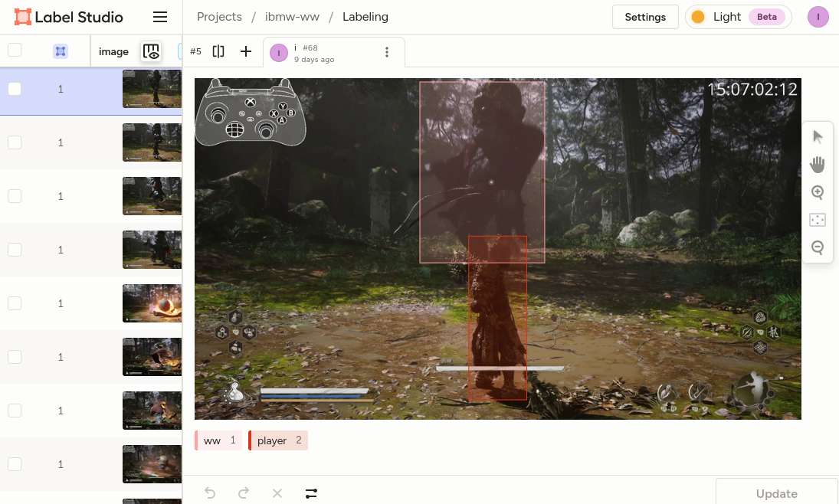
Task: Click the Settings button
Action: tap(644, 17)
